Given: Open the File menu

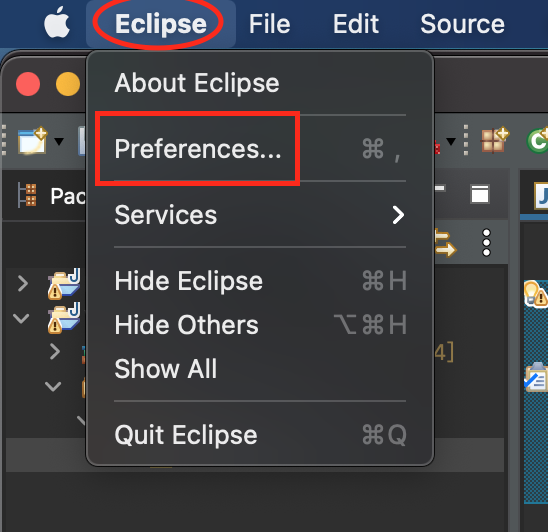Looking at the screenshot, I should [x=269, y=24].
